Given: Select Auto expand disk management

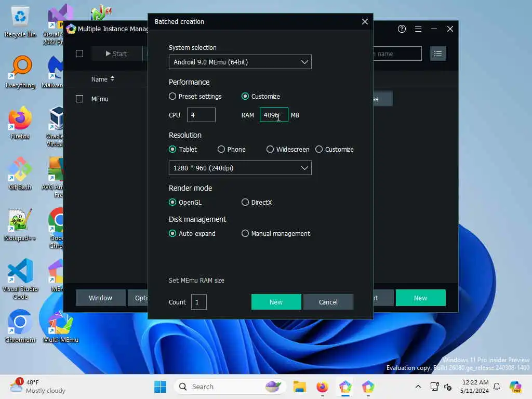Looking at the screenshot, I should [x=192, y=233].
